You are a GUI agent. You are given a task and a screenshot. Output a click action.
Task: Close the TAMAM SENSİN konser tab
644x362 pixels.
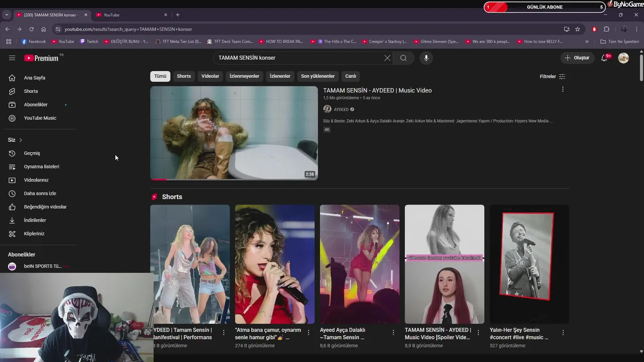tap(86, 15)
